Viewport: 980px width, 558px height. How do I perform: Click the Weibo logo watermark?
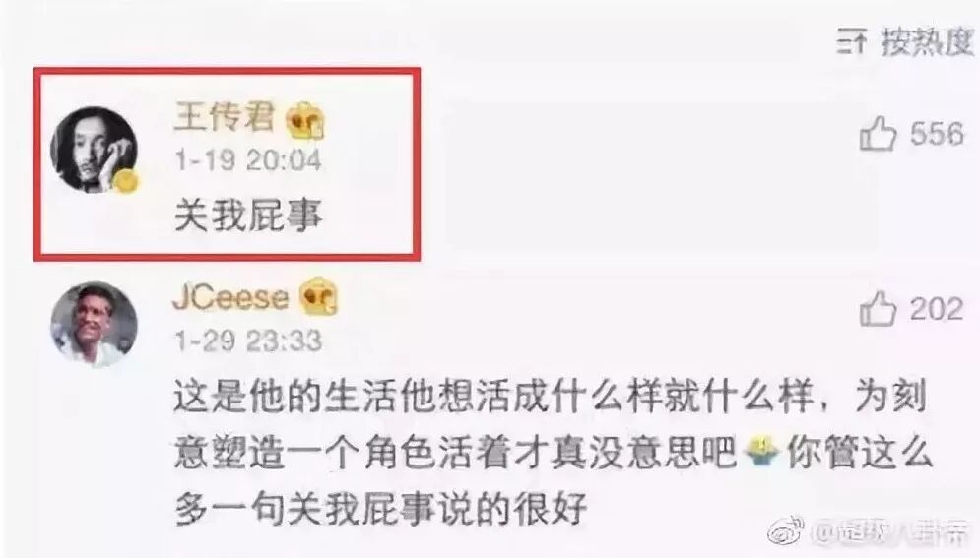[786, 531]
